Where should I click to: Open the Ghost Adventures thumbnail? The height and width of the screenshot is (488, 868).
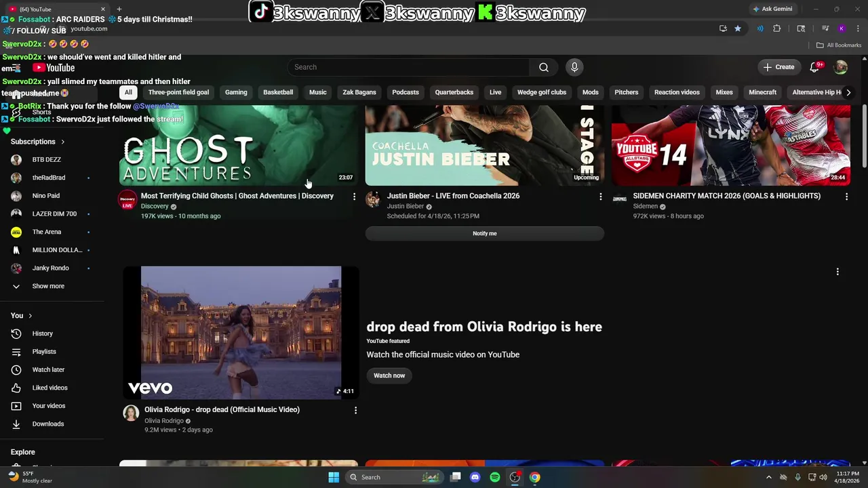pyautogui.click(x=239, y=145)
